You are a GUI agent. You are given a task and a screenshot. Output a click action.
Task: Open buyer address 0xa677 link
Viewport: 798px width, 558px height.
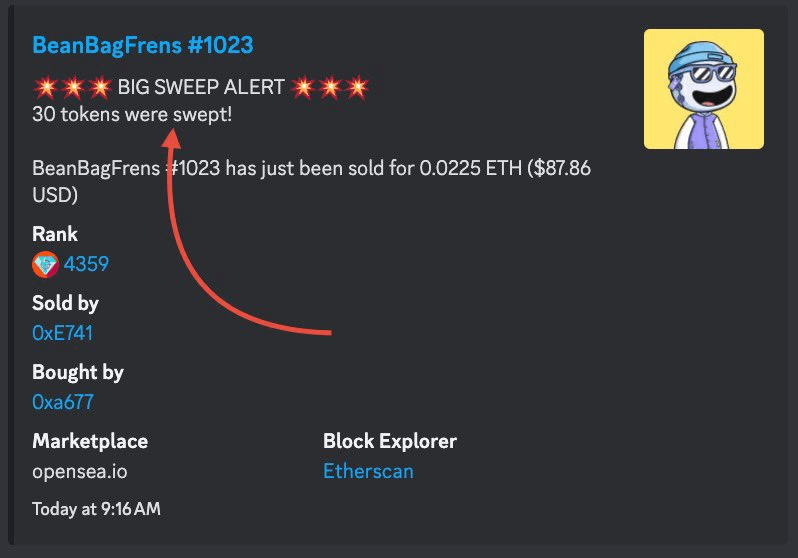64,402
